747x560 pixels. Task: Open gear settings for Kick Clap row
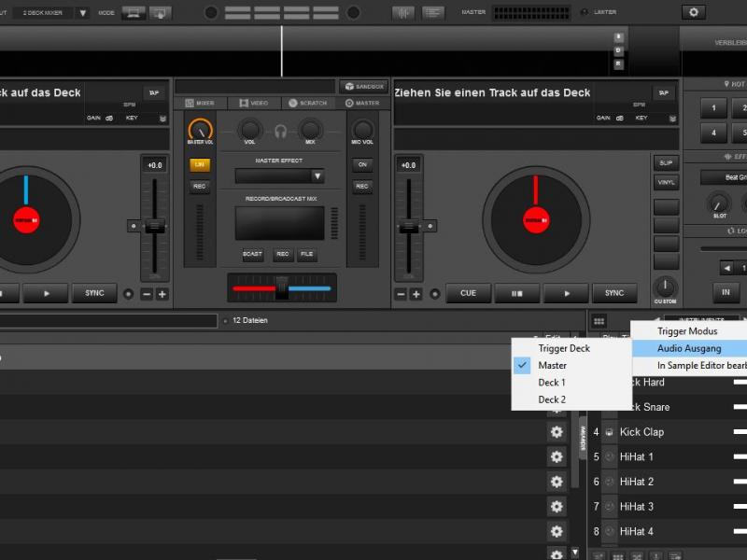(557, 432)
